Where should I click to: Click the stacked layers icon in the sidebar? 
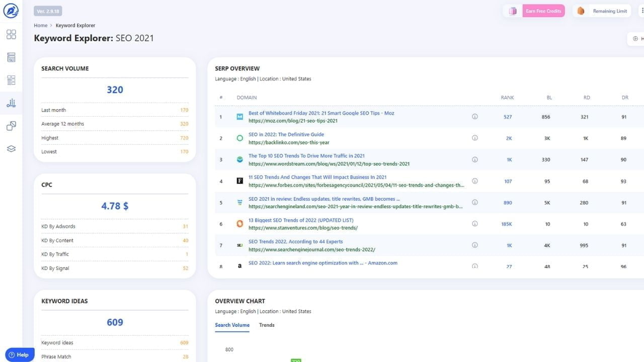click(x=11, y=148)
